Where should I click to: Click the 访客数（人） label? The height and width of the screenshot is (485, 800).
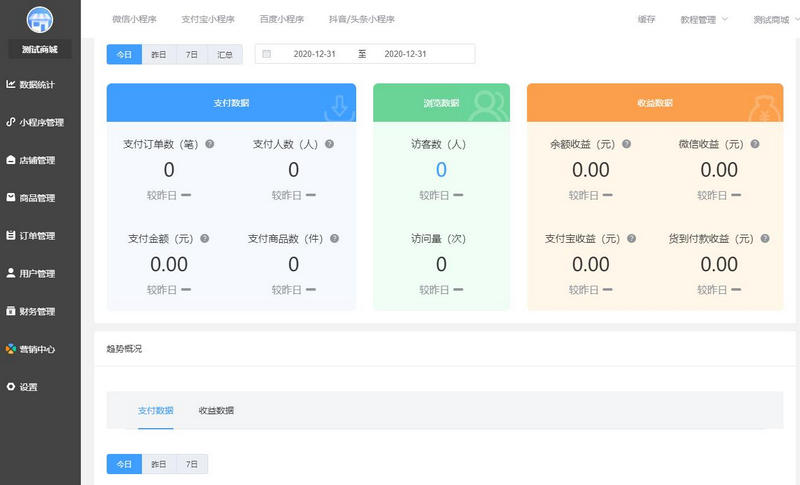tap(439, 144)
